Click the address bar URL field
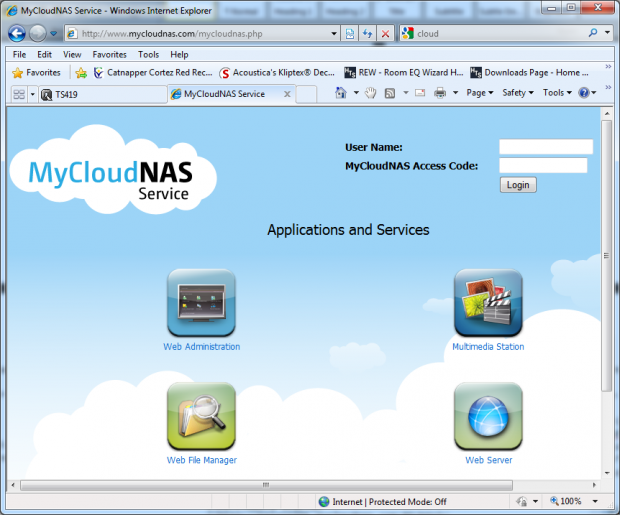Viewport: 620px width, 515px height. 197,34
